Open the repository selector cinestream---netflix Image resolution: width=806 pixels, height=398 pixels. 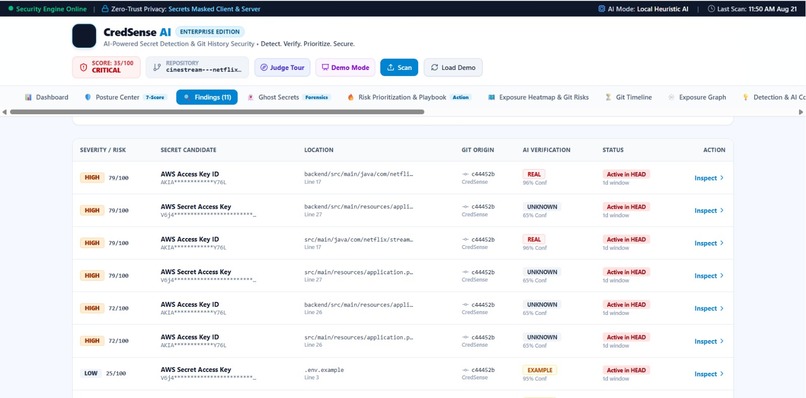point(197,67)
